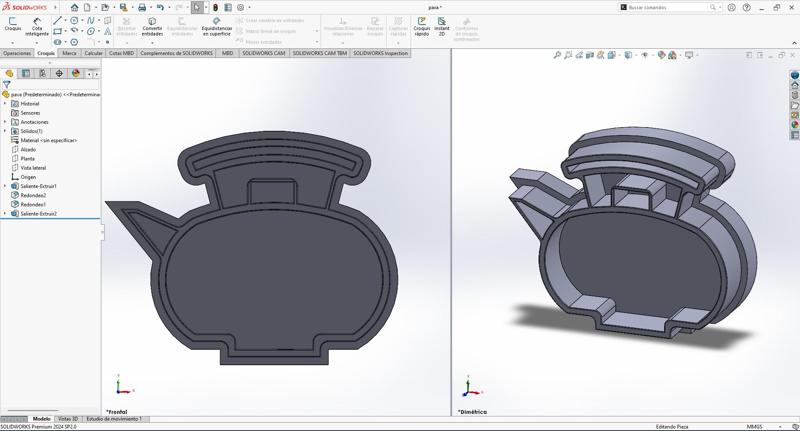Click Equidistanciar en superficie tool
The image size is (800, 431).
click(x=217, y=22)
